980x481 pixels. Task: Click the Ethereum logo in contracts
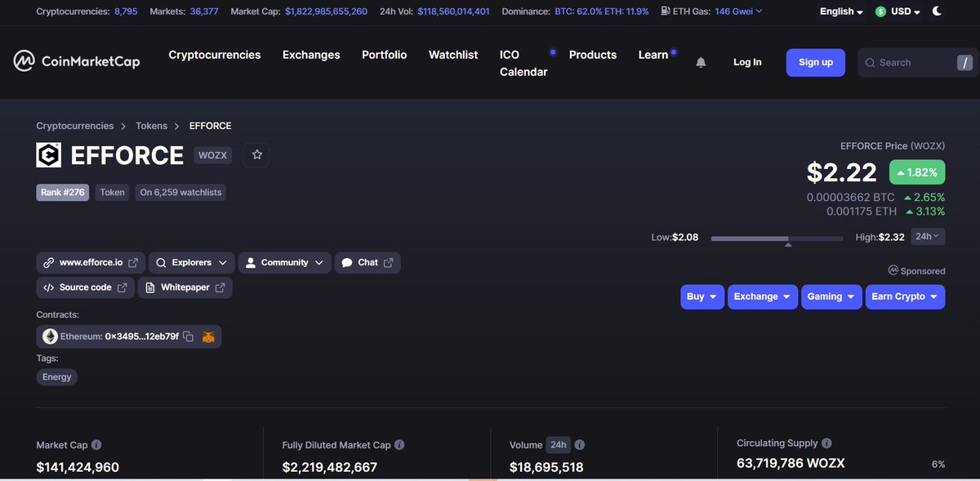pos(50,336)
